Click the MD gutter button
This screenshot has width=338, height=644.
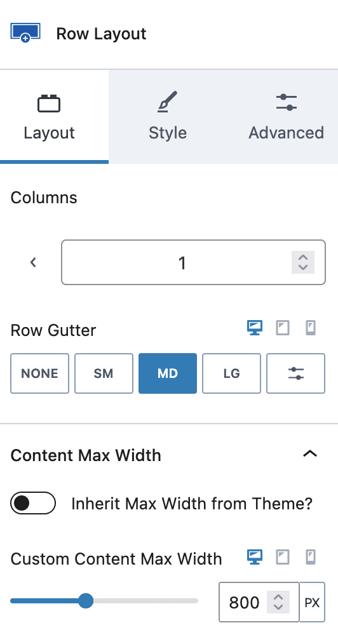pyautogui.click(x=168, y=373)
